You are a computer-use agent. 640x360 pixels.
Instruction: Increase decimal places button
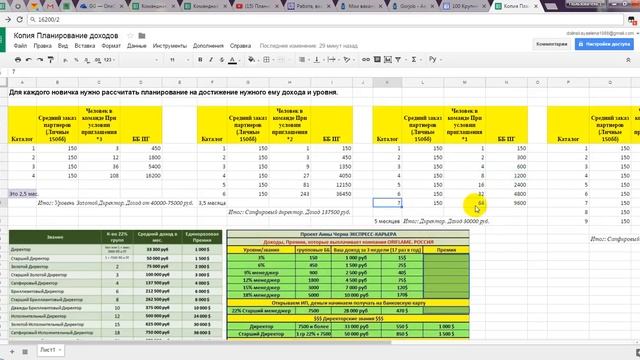98,60
